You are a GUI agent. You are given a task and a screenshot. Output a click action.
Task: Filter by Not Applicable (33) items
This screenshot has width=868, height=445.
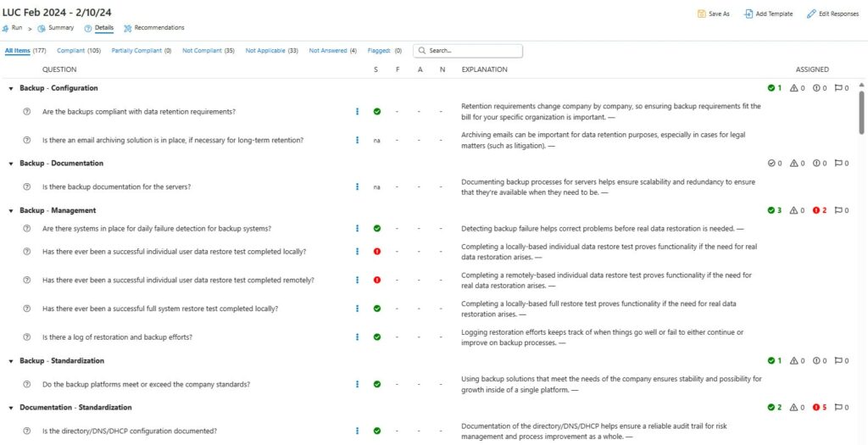pyautogui.click(x=271, y=51)
